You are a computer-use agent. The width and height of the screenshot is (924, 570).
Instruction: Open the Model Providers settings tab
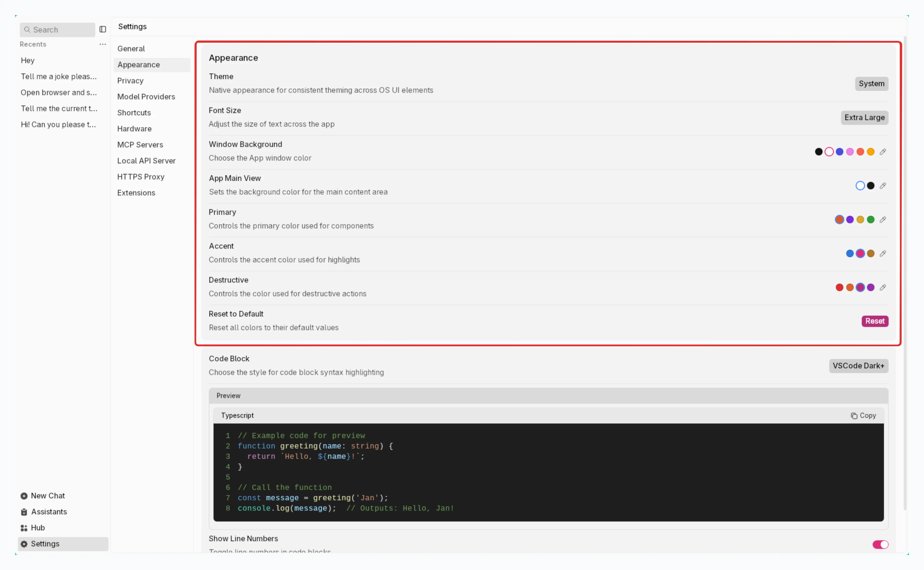(146, 97)
